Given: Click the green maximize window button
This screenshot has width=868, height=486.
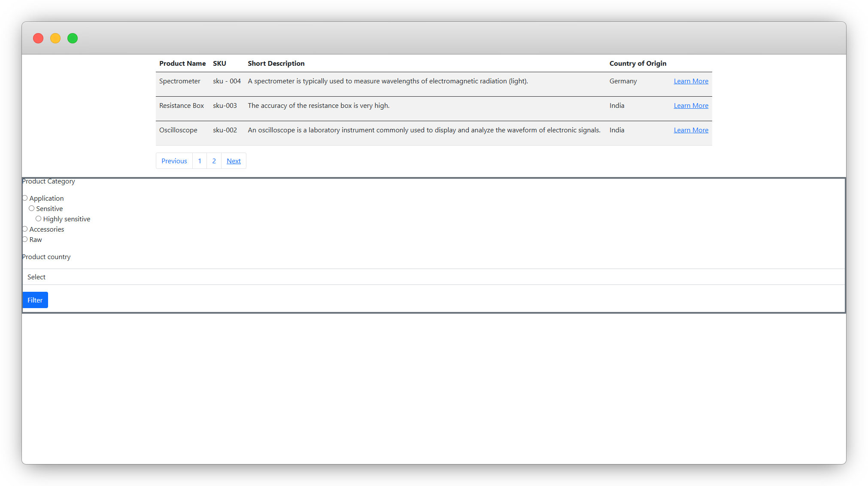Looking at the screenshot, I should pyautogui.click(x=73, y=38).
